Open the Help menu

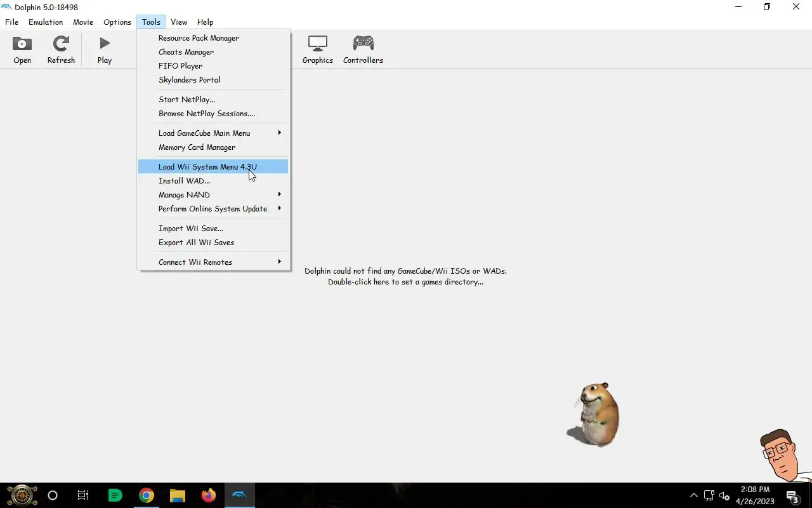pyautogui.click(x=205, y=22)
